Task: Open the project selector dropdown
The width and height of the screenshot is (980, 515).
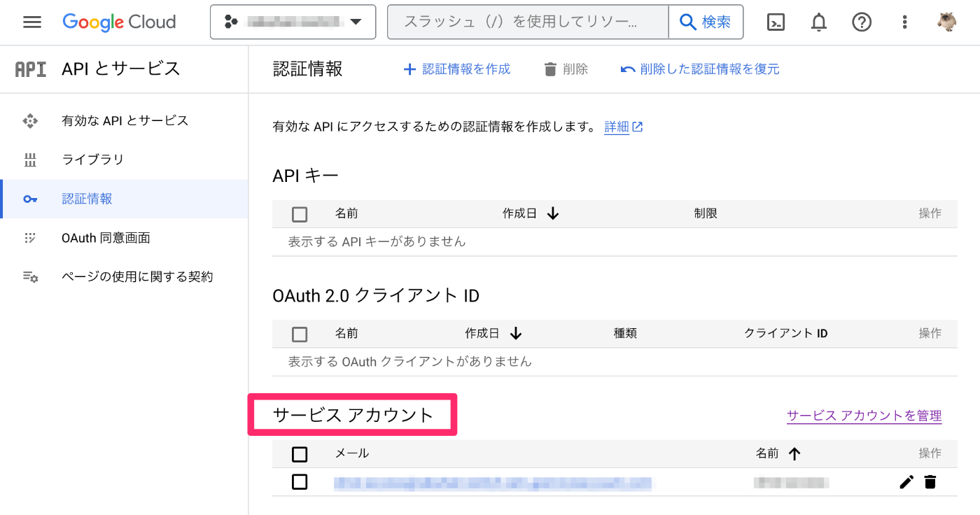Action: click(x=293, y=22)
